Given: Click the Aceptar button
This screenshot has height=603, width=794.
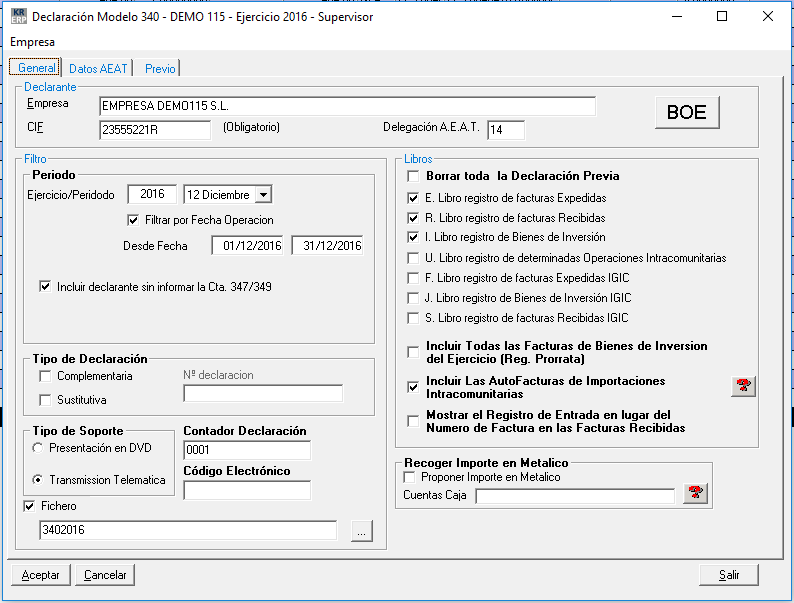Looking at the screenshot, I should 41,575.
